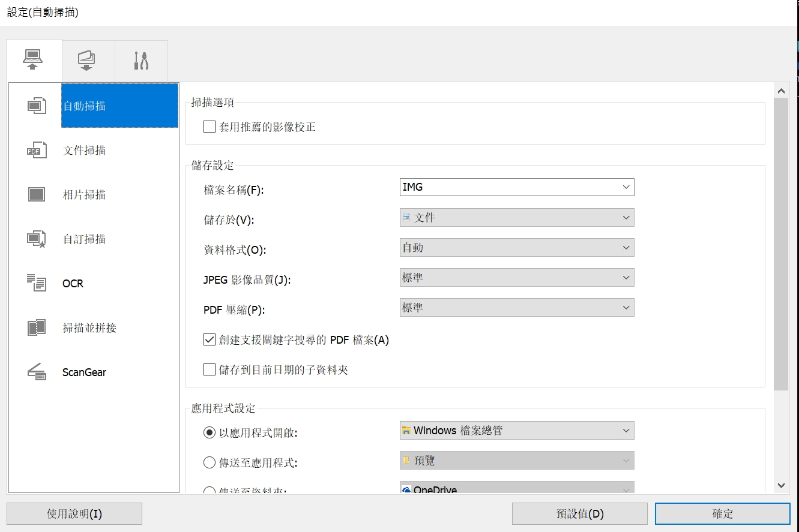Click the ScanGear scanner icon
Screen dimensions: 799x532
click(37, 372)
